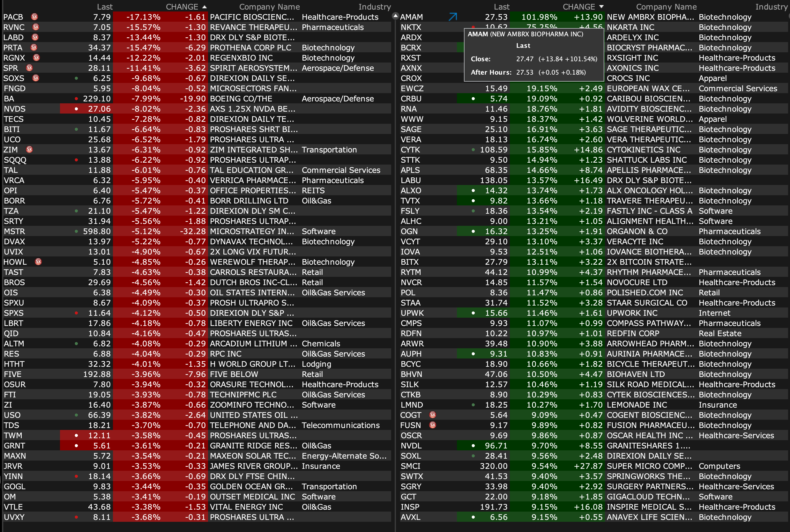Click the red restriction icon next to RVNC

click(35, 27)
